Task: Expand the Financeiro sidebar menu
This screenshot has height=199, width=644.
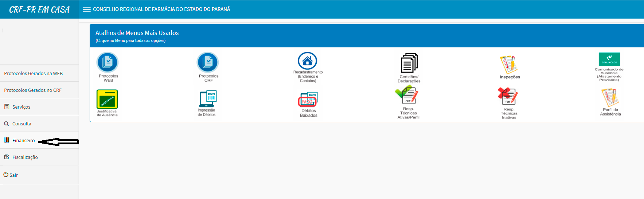Action: [23, 140]
